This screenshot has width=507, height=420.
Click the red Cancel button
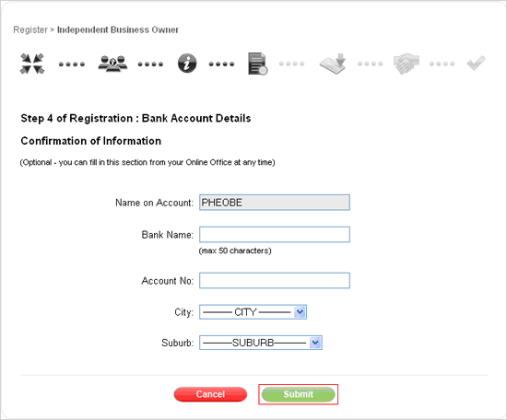[210, 394]
